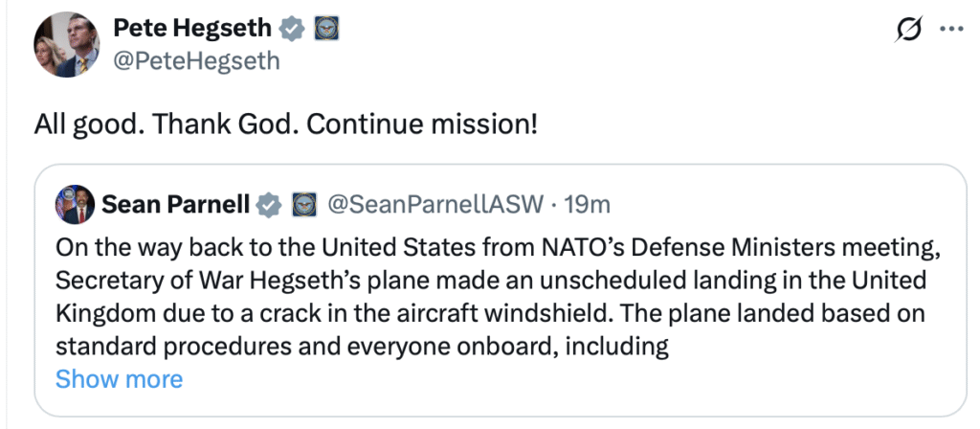This screenshot has width=980, height=429.
Task: Click the @PeteHegseth handle
Action: point(196,61)
